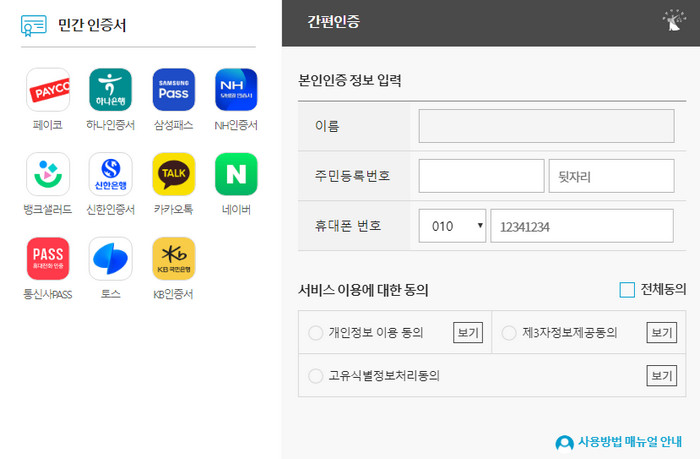Click the 통신사PASS label
This screenshot has width=700, height=459.
[x=48, y=294]
